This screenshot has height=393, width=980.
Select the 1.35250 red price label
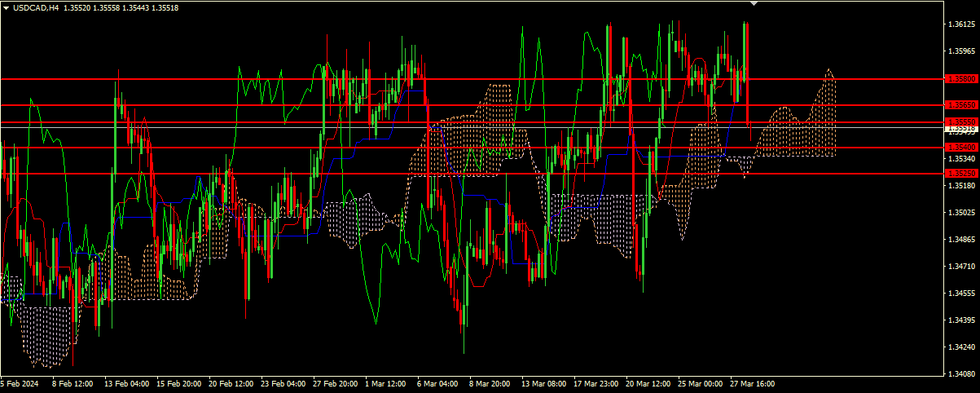[960, 174]
